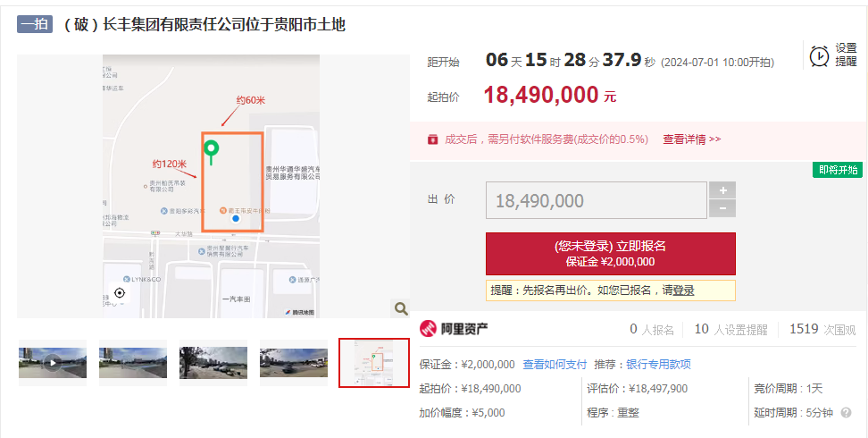The width and height of the screenshot is (868, 438).
Task: Increase bid with the plus button
Action: point(722,190)
